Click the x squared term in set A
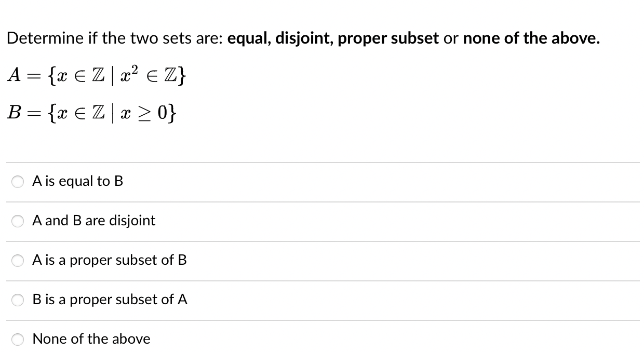644x352 pixels. pos(128,74)
